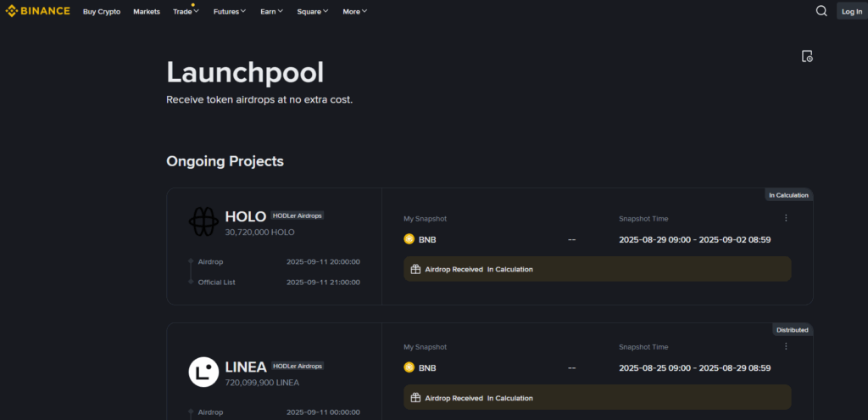The width and height of the screenshot is (868, 420).
Task: Select the HOLO project name
Action: [246, 216]
